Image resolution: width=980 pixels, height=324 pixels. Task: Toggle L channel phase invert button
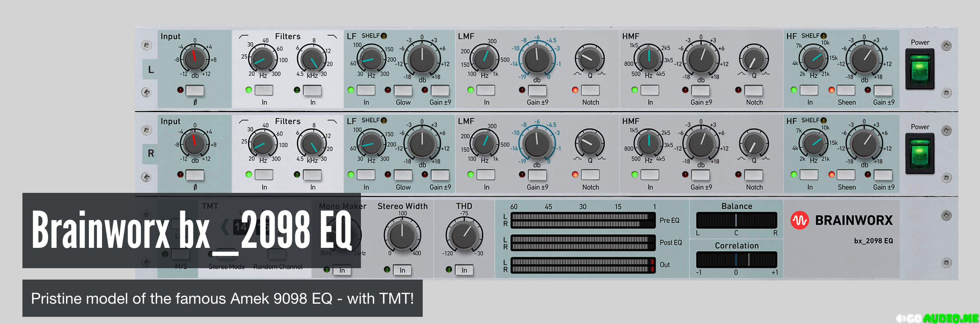pos(195,90)
